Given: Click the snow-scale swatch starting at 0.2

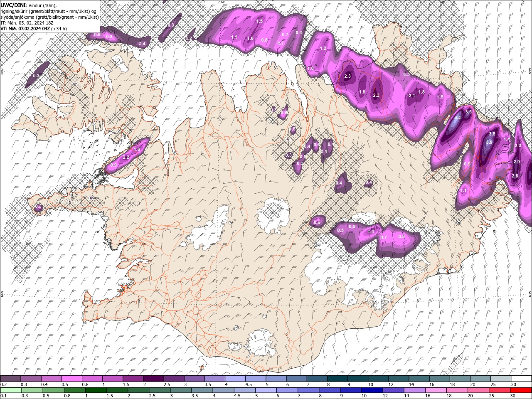Looking at the screenshot, I should 10,379.
